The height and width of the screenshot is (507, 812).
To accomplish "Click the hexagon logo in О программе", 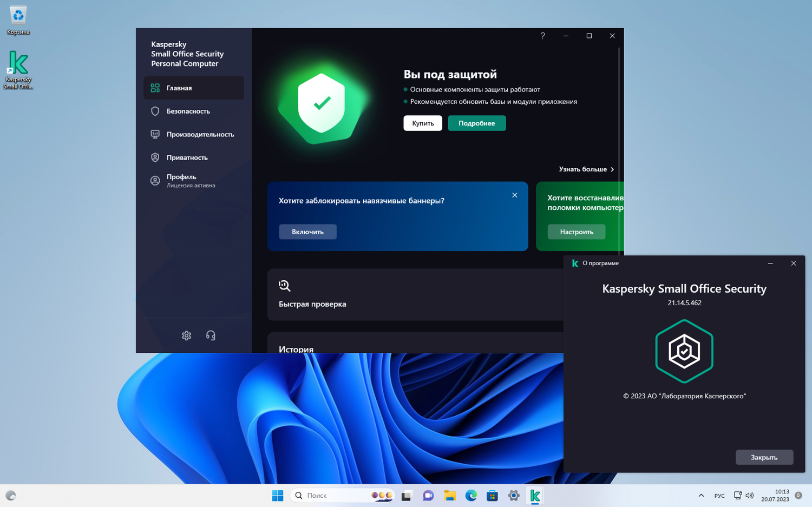I will (684, 351).
